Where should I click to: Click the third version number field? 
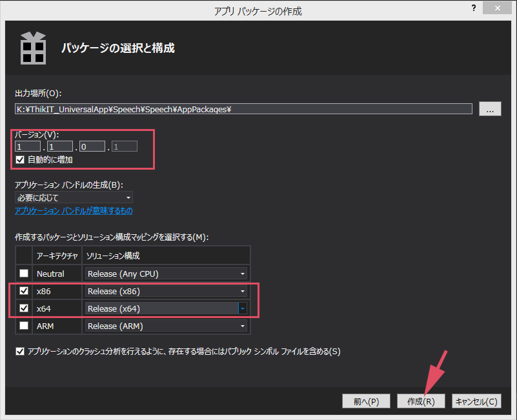pyautogui.click(x=92, y=146)
